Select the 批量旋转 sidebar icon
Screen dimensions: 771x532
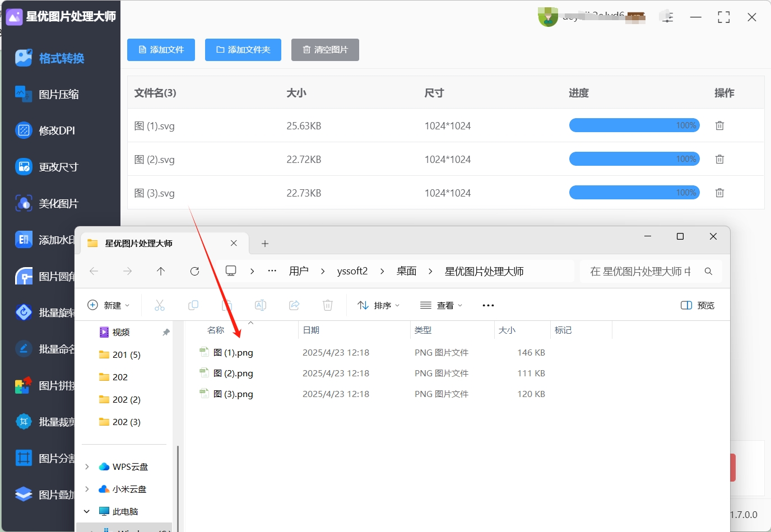tap(24, 312)
